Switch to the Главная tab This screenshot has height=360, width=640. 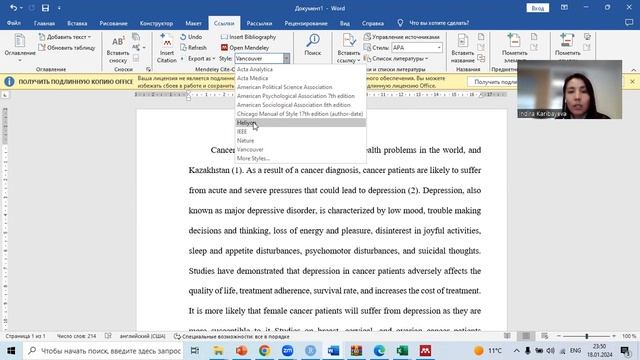click(44, 23)
